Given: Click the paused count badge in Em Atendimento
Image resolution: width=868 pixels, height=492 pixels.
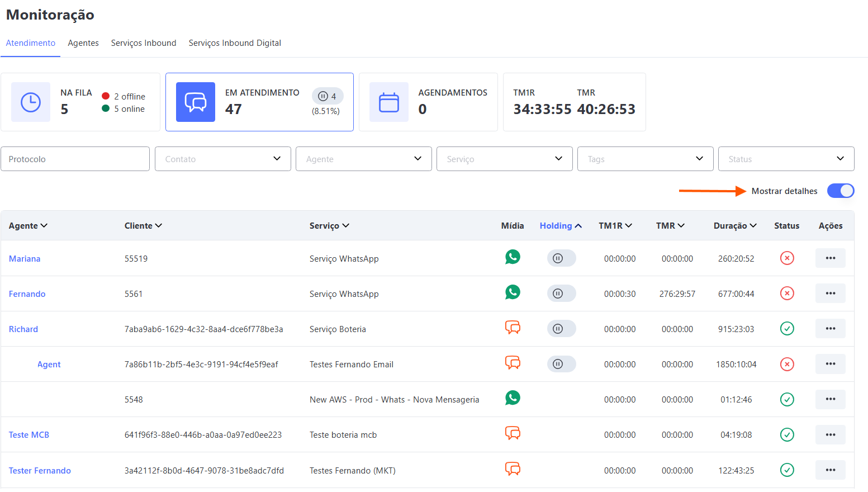Looking at the screenshot, I should (x=327, y=96).
